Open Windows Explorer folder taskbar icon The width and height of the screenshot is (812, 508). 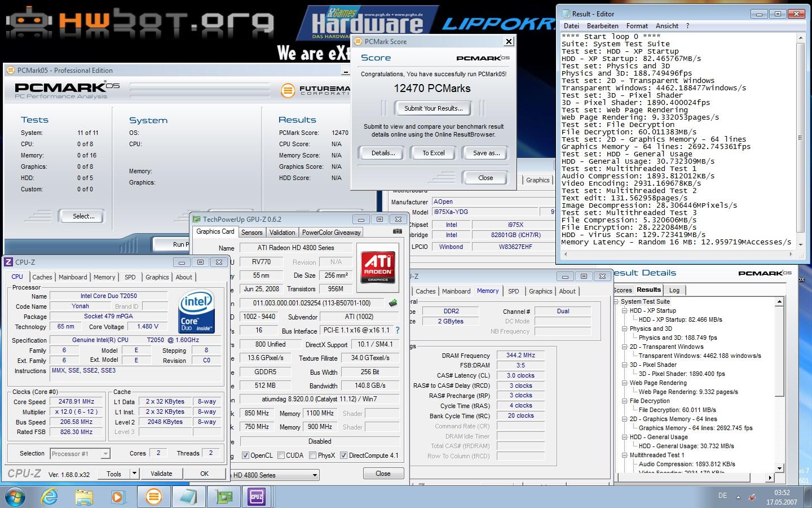tap(84, 497)
